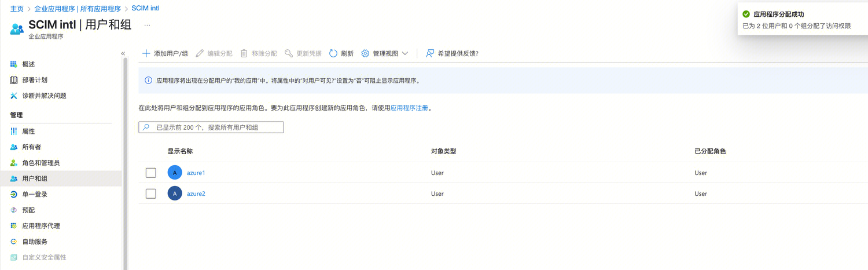Screen dimensions: 868x270
Task: Click the Roles and administrators (角色和管理员) icon
Action: point(14,163)
